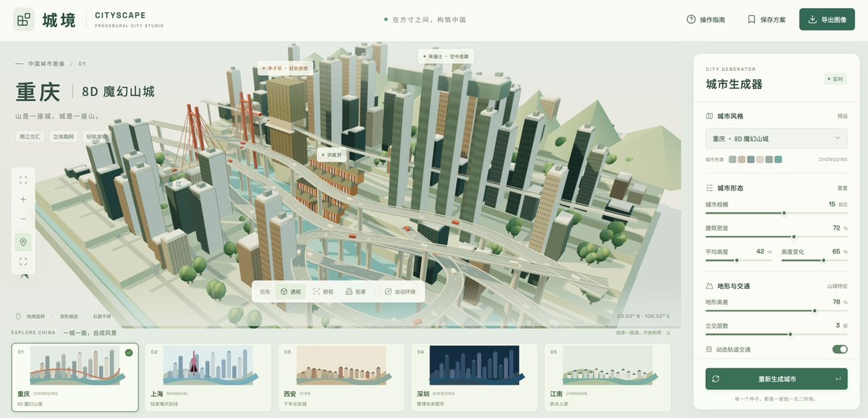Click the 两江交汇 tag
This screenshot has height=418, width=868.
(x=30, y=136)
